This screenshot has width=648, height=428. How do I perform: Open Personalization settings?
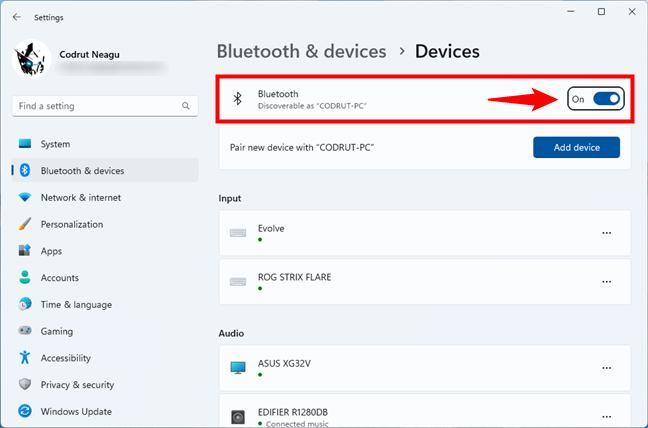pos(105,224)
